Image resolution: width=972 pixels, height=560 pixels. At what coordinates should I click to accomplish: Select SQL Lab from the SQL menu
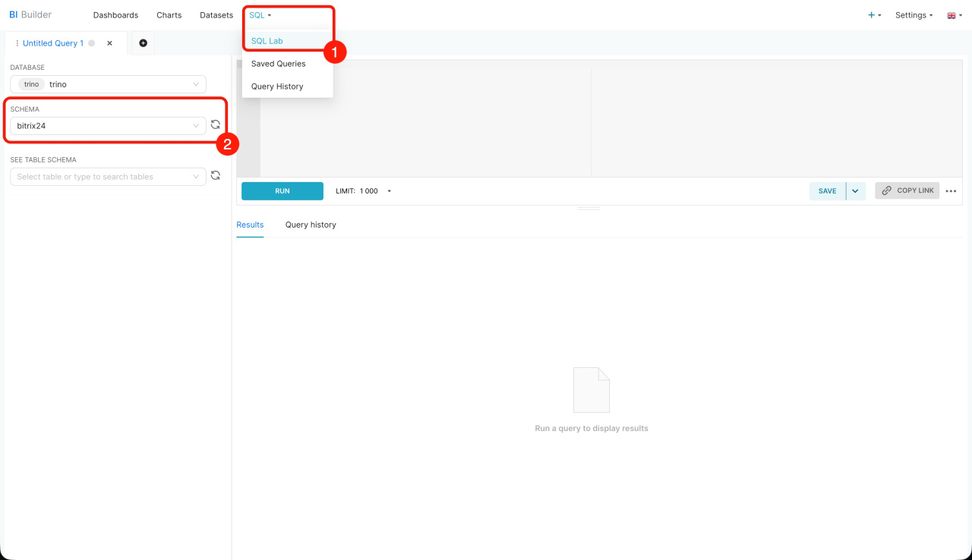point(267,41)
